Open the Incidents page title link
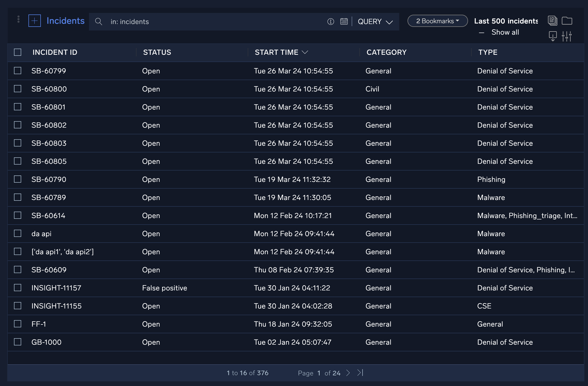Viewport: 588px width, 386px height. [65, 21]
